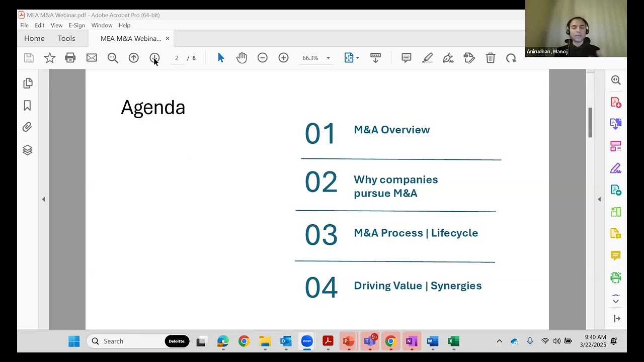Image resolution: width=644 pixels, height=362 pixels.
Task: Click the search tools magnifier in right pane
Action: (x=616, y=80)
